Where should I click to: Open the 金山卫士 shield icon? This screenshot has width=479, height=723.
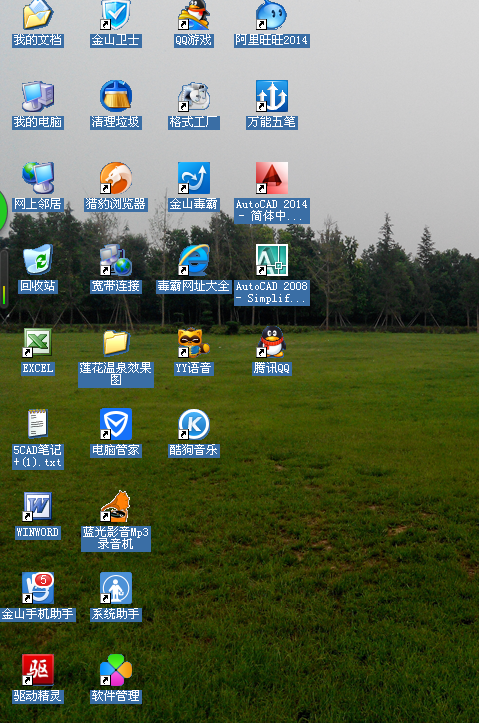pyautogui.click(x=116, y=14)
